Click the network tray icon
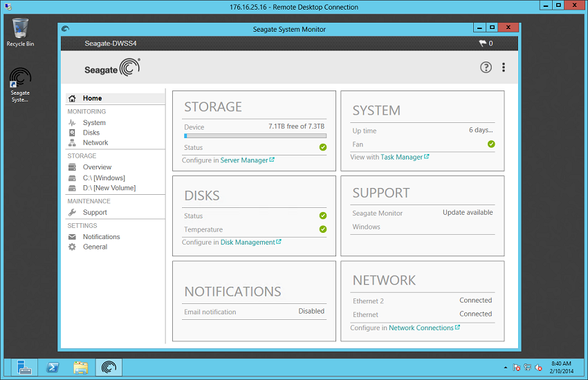 click(x=528, y=368)
